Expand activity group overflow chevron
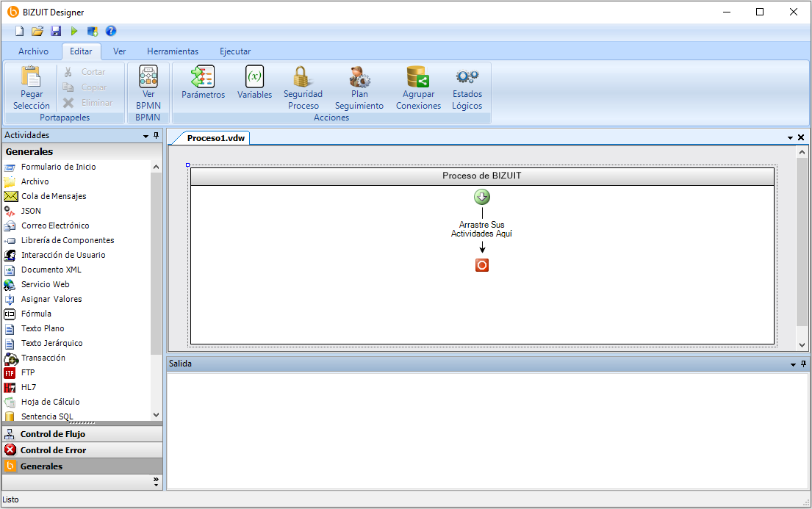This screenshot has height=509, width=812. tap(156, 482)
